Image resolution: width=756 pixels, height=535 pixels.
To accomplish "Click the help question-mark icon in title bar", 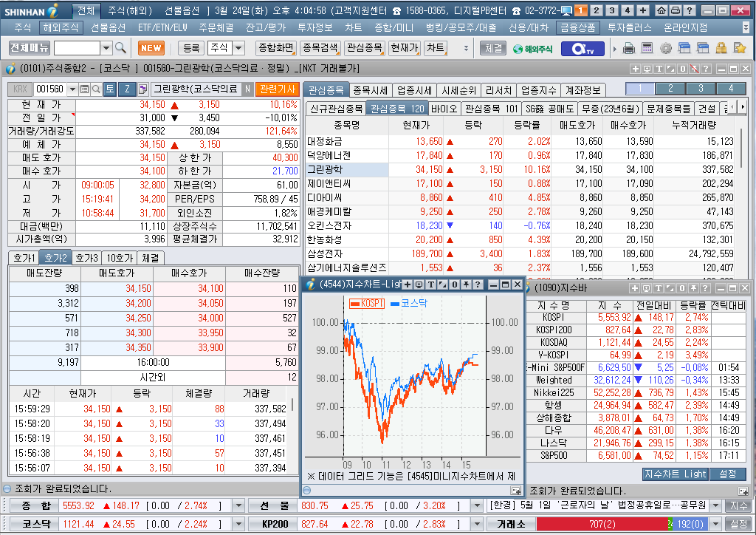I will point(690,10).
